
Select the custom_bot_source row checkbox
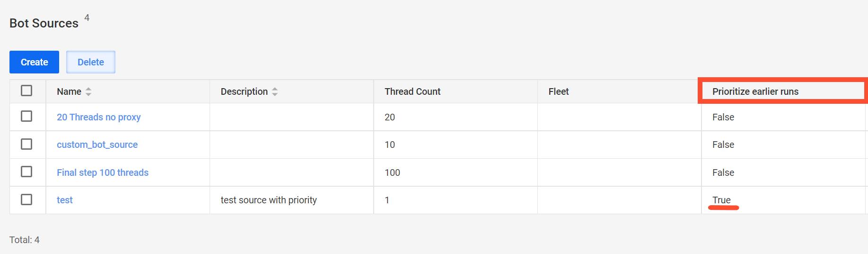point(26,144)
